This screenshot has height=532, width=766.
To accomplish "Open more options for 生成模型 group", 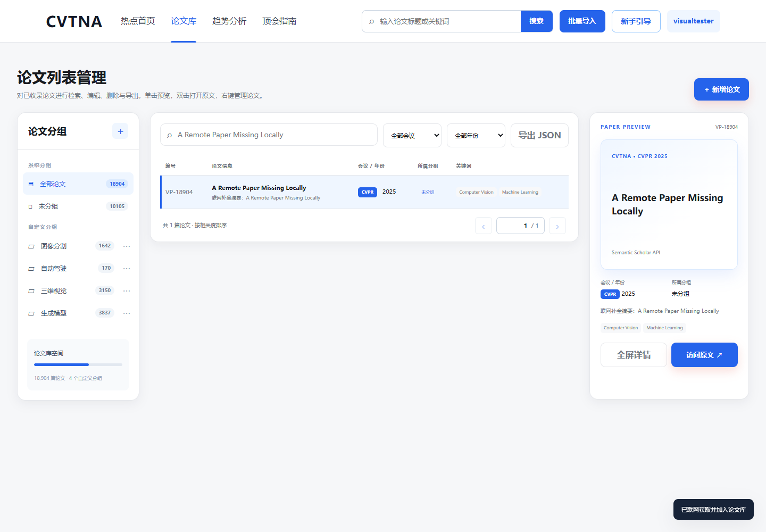I will pos(127,313).
